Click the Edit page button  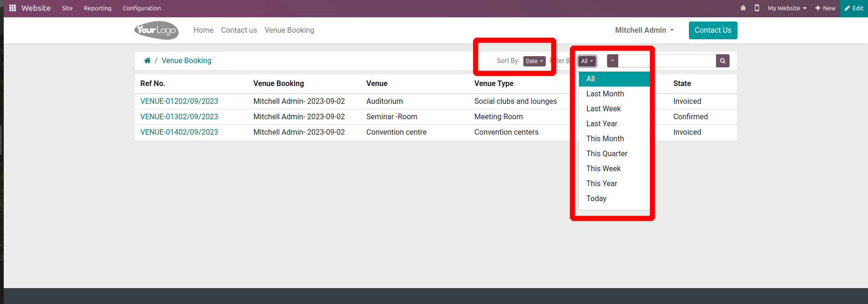point(854,8)
